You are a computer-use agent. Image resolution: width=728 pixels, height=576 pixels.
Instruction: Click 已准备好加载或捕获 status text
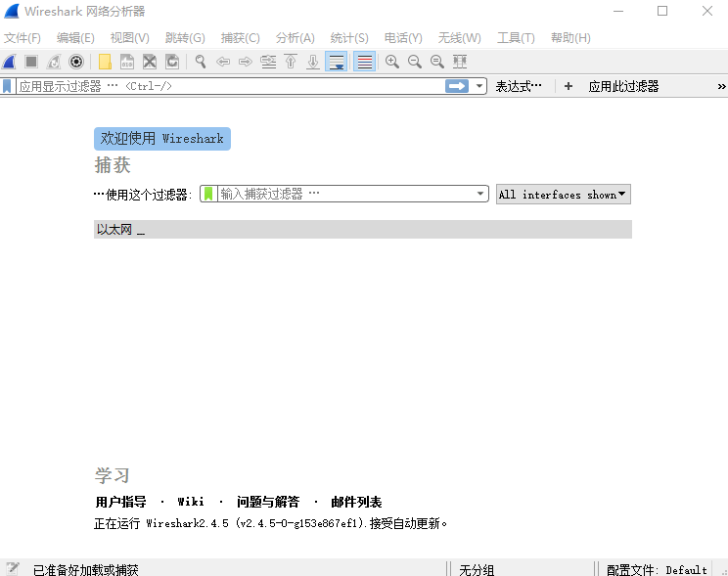85,570
